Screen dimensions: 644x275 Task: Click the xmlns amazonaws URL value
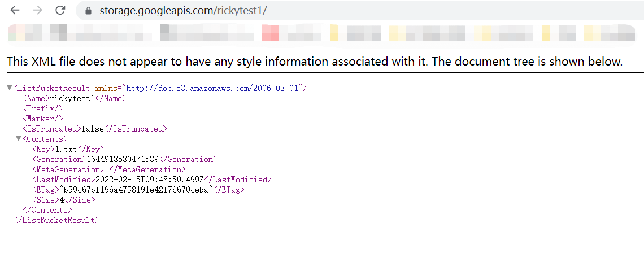pos(215,88)
